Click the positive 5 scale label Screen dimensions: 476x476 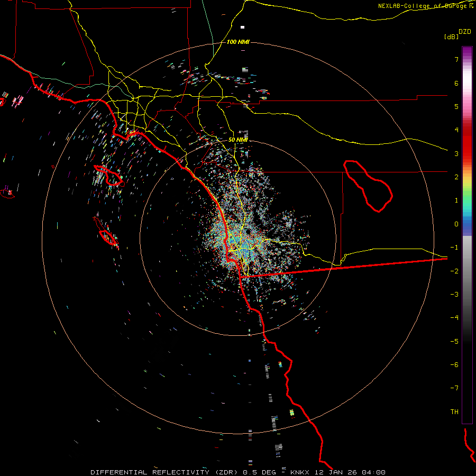(456, 106)
